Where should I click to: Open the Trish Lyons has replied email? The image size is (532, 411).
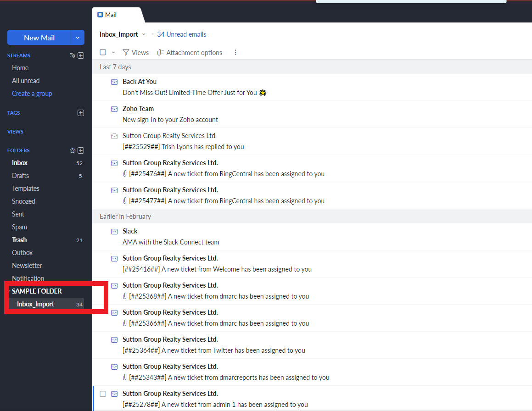point(312,141)
